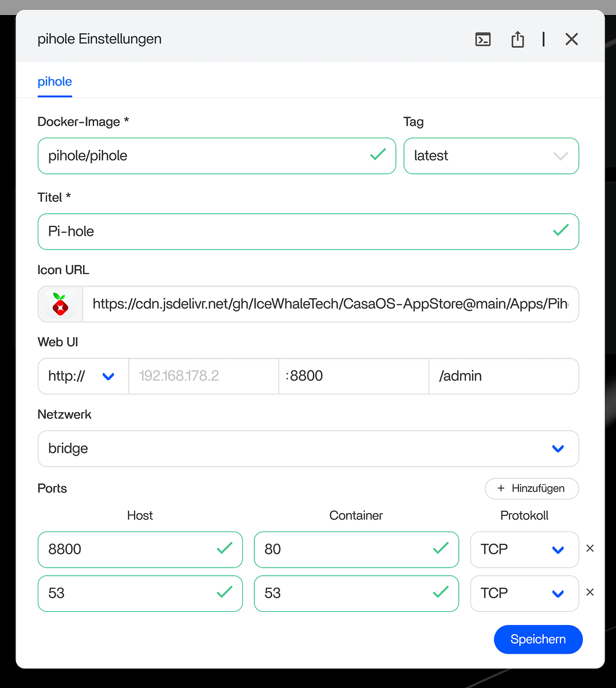Click the export/share settings icon
This screenshot has width=616, height=688.
[517, 40]
